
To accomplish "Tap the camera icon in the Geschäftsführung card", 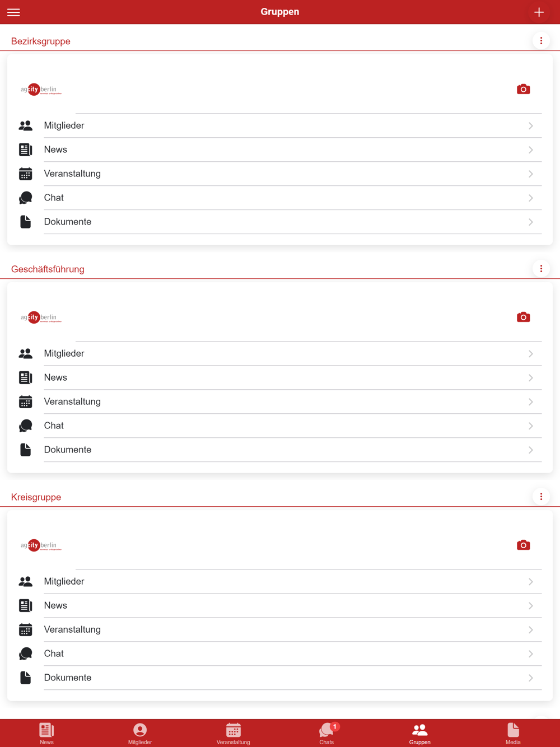I will 523,317.
